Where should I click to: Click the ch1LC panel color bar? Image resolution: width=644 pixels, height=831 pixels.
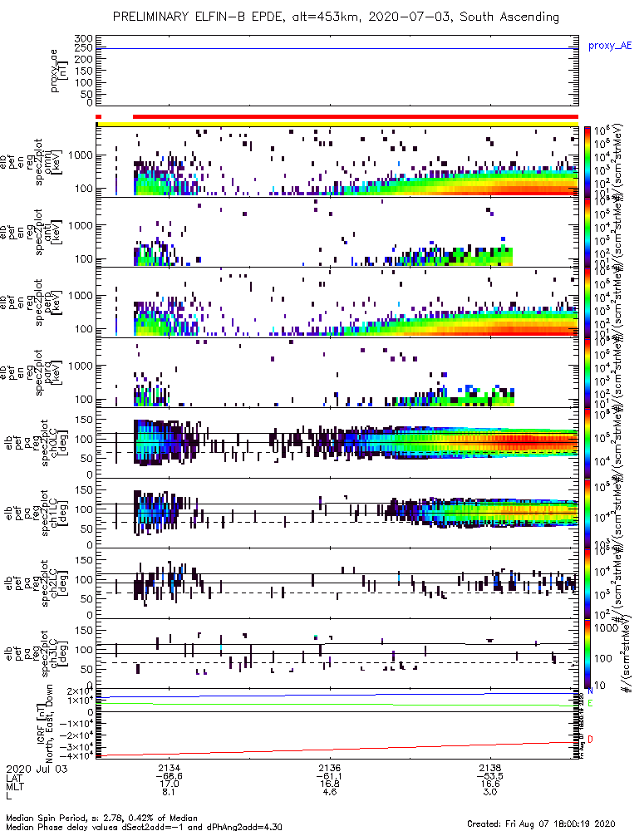(x=587, y=513)
